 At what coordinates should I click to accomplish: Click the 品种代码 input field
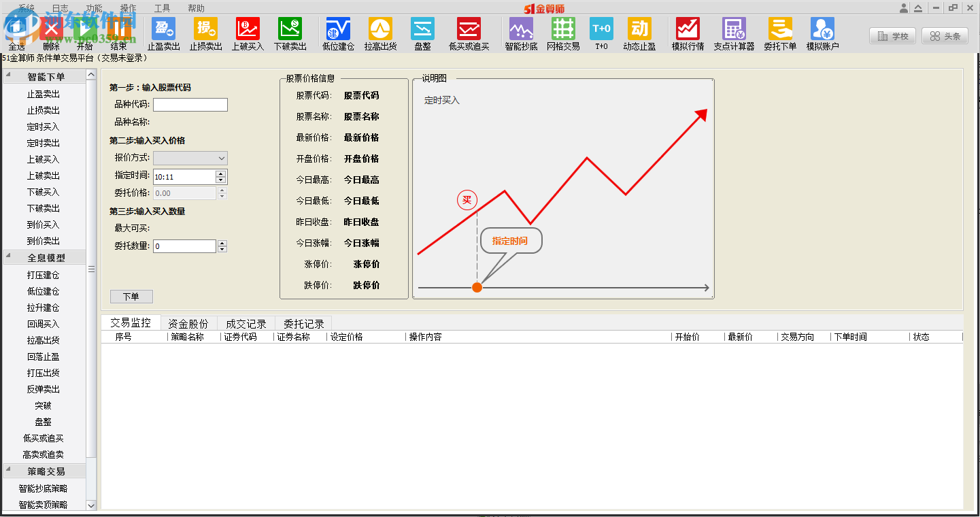pos(190,105)
